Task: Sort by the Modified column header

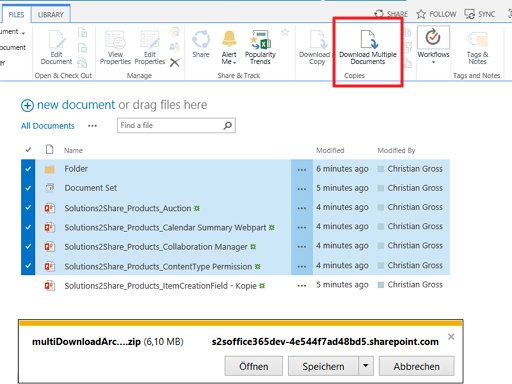Action: [330, 150]
